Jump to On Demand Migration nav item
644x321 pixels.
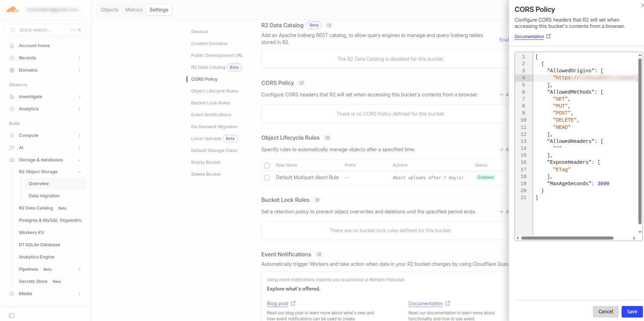click(214, 127)
